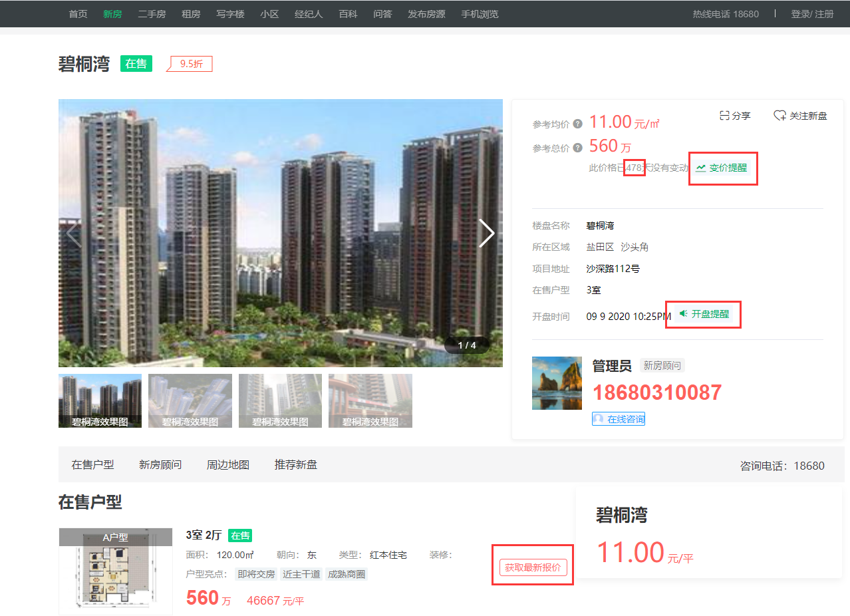Screen dimensions: 850x616
Task: Click the help icon beside 参考均价
Action: pyautogui.click(x=577, y=124)
